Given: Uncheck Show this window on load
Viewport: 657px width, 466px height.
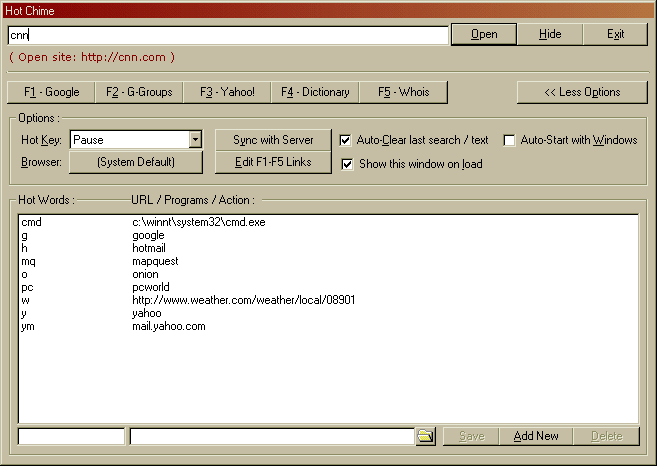Looking at the screenshot, I should click(347, 164).
